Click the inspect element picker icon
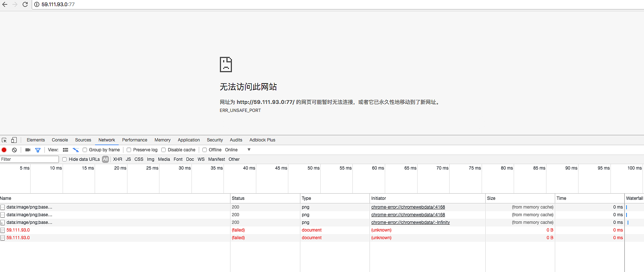 [x=4, y=140]
